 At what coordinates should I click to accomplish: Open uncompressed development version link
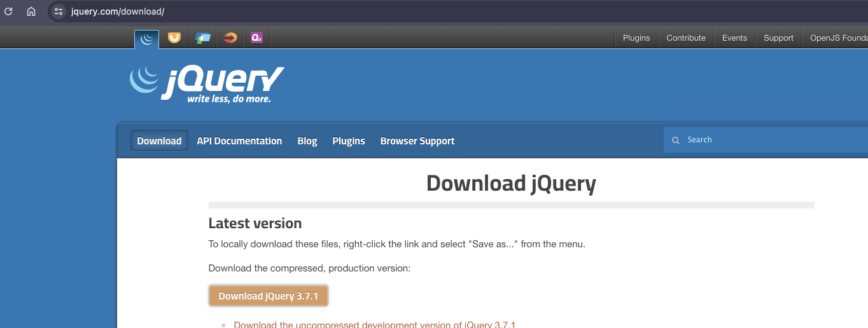[375, 324]
